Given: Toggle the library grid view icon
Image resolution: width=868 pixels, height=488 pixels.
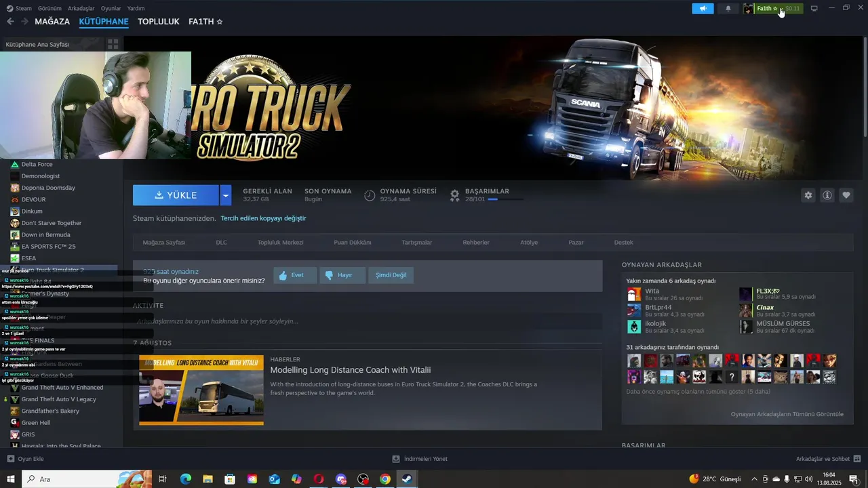Looking at the screenshot, I should pyautogui.click(x=113, y=44).
